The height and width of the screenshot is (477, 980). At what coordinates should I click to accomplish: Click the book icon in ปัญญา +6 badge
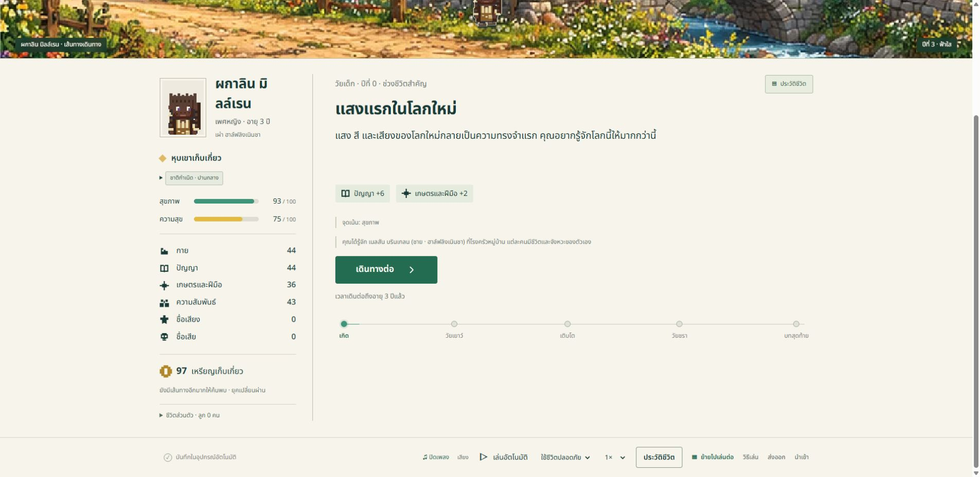346,193
